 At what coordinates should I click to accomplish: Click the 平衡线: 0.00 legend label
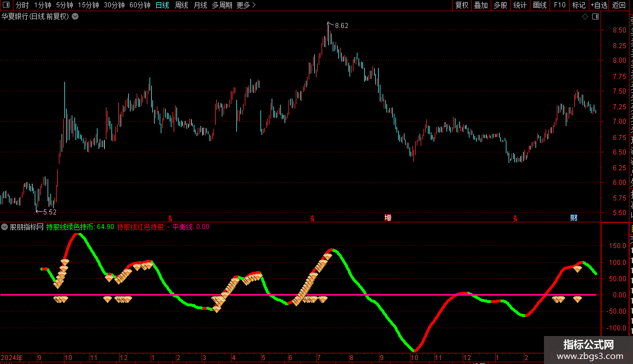[x=191, y=227]
